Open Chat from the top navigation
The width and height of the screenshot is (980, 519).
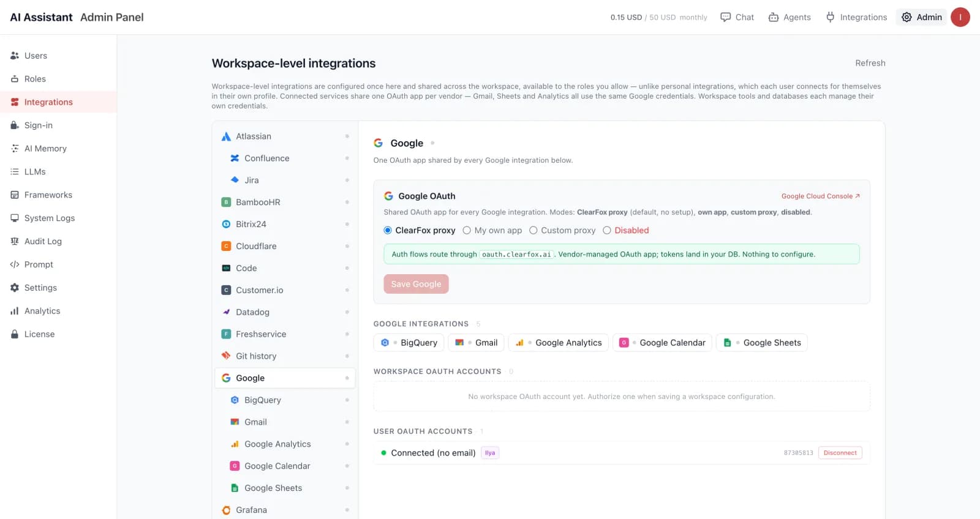tap(737, 17)
